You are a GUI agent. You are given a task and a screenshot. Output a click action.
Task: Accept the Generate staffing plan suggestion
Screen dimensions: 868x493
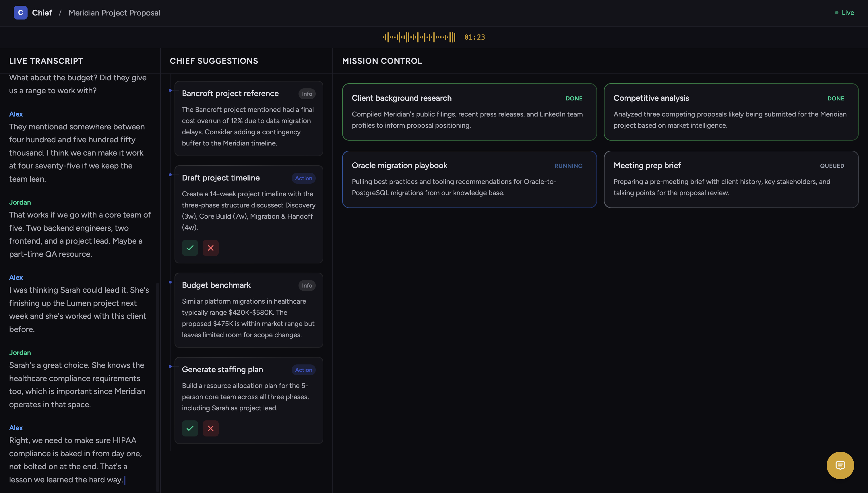pyautogui.click(x=190, y=428)
